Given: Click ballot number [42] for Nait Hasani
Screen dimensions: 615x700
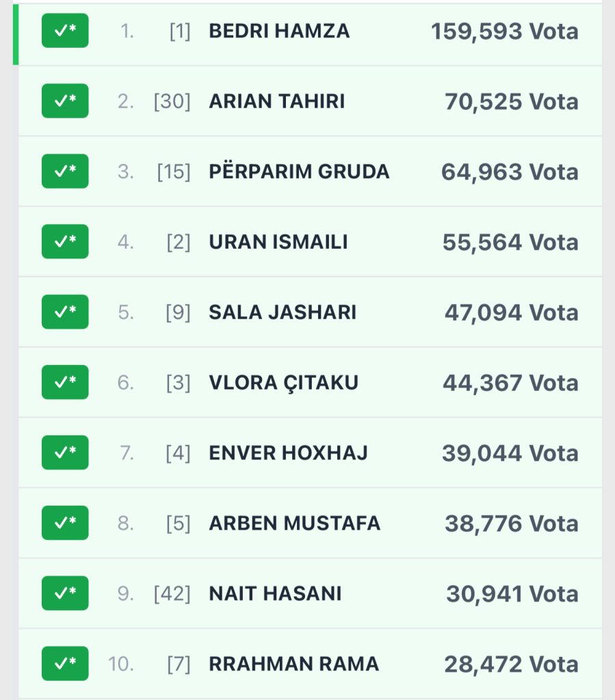Looking at the screenshot, I should point(172,593).
